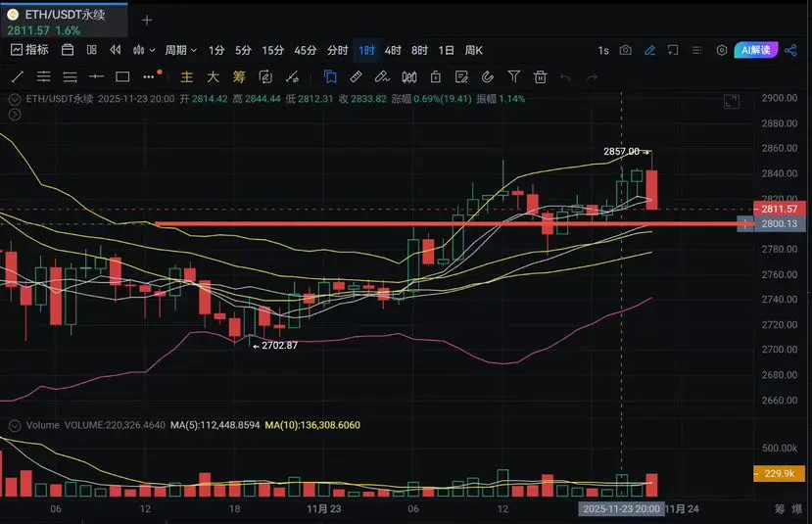This screenshot has height=524, width=812.
Task: Click the rewind replay icon
Action: [115, 50]
